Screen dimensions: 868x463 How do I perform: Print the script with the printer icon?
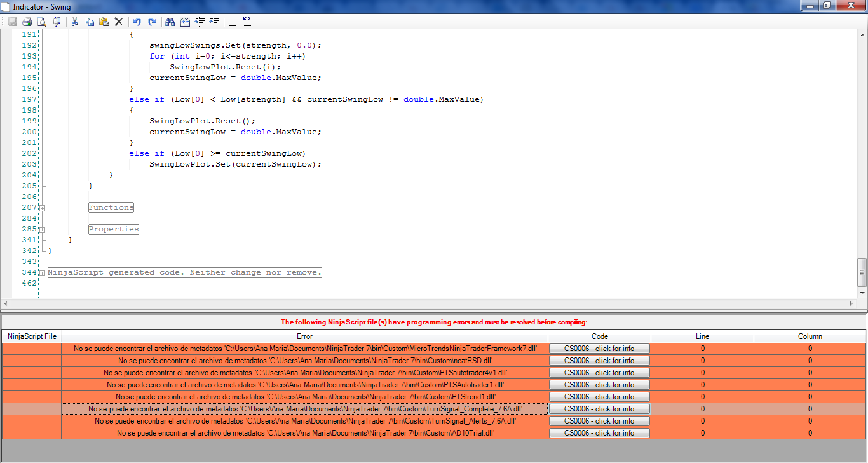pos(27,22)
